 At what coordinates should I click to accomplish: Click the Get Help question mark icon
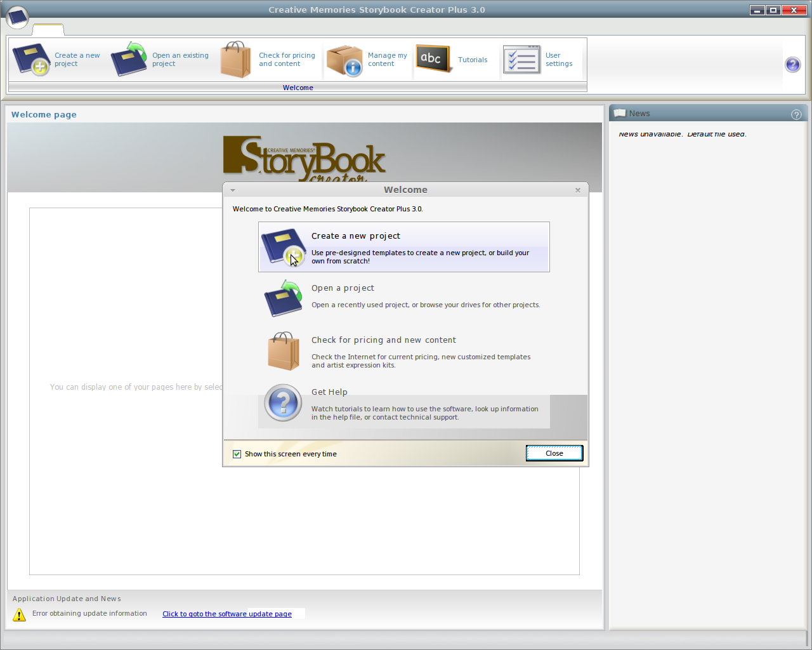click(282, 402)
